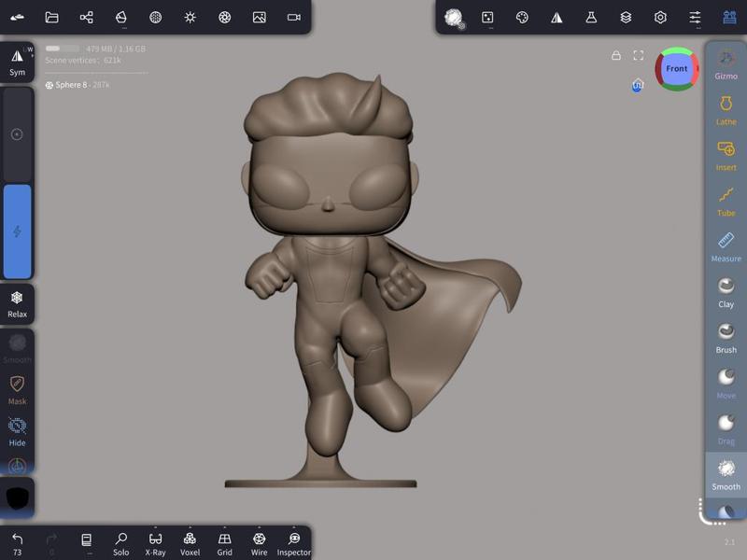Click the blue home view reset icon
This screenshot has width=747, height=560.
638,86
